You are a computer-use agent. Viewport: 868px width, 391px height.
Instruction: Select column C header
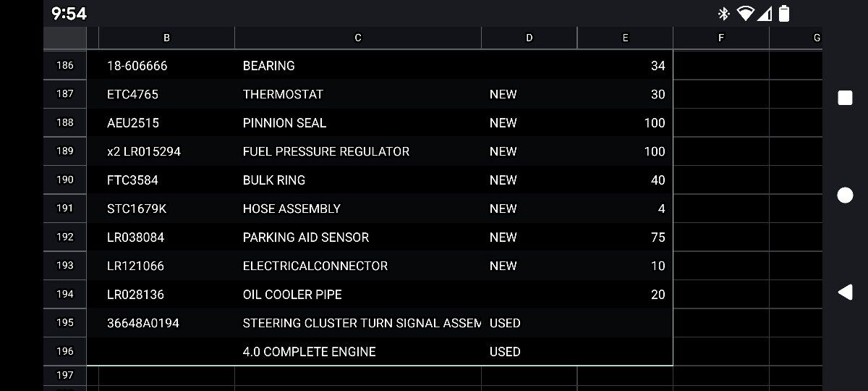click(x=358, y=38)
